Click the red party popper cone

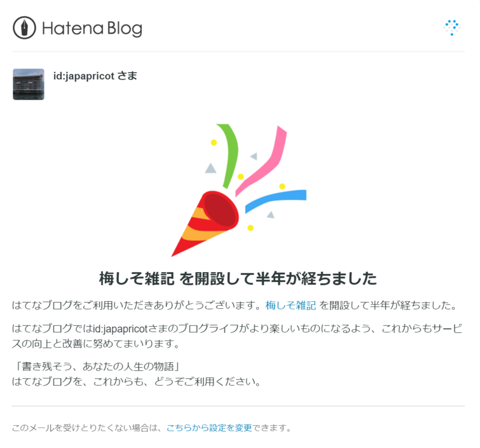click(205, 223)
